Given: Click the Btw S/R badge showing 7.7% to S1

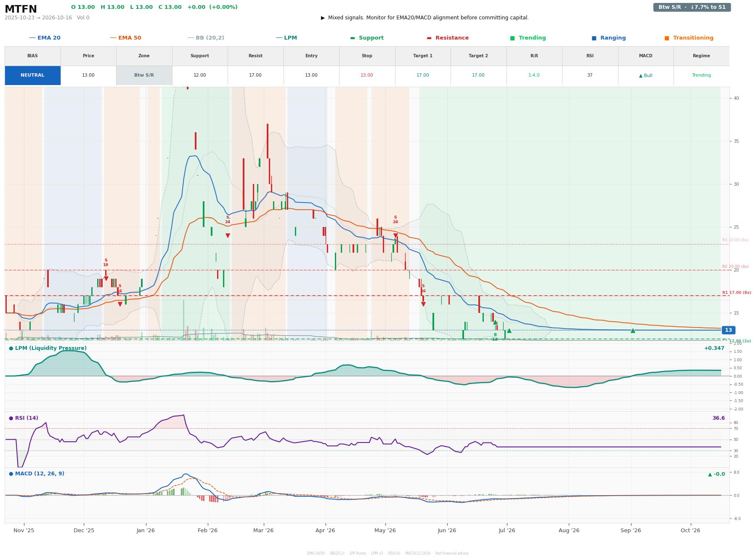Looking at the screenshot, I should 692,7.
